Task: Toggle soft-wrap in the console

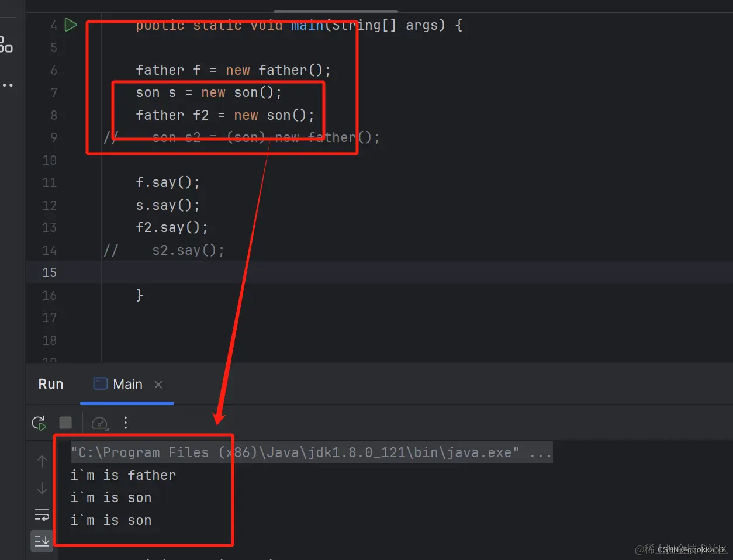Action: coord(42,515)
